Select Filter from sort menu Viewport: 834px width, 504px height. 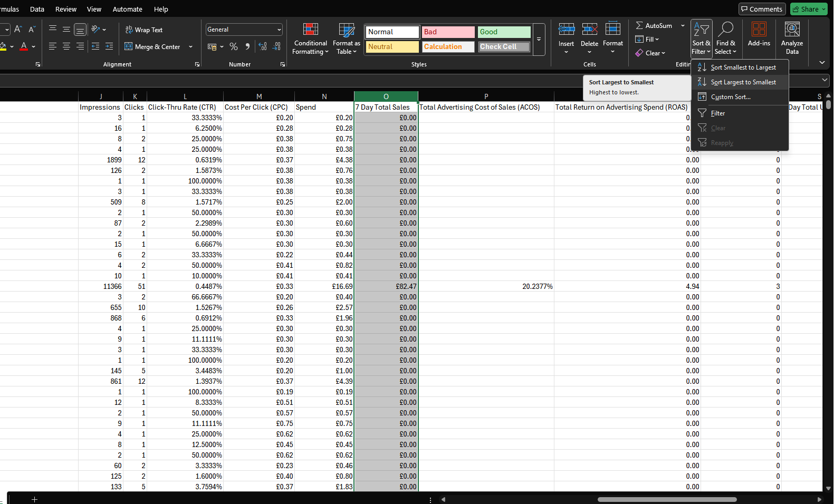(x=740, y=113)
